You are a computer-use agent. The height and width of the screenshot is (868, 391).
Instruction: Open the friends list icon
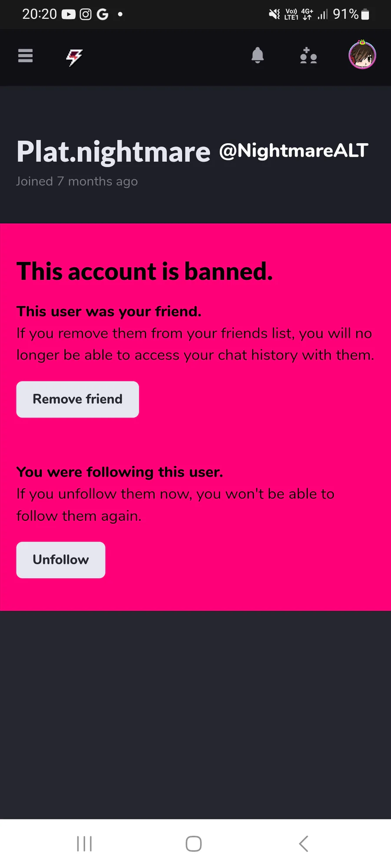click(308, 56)
